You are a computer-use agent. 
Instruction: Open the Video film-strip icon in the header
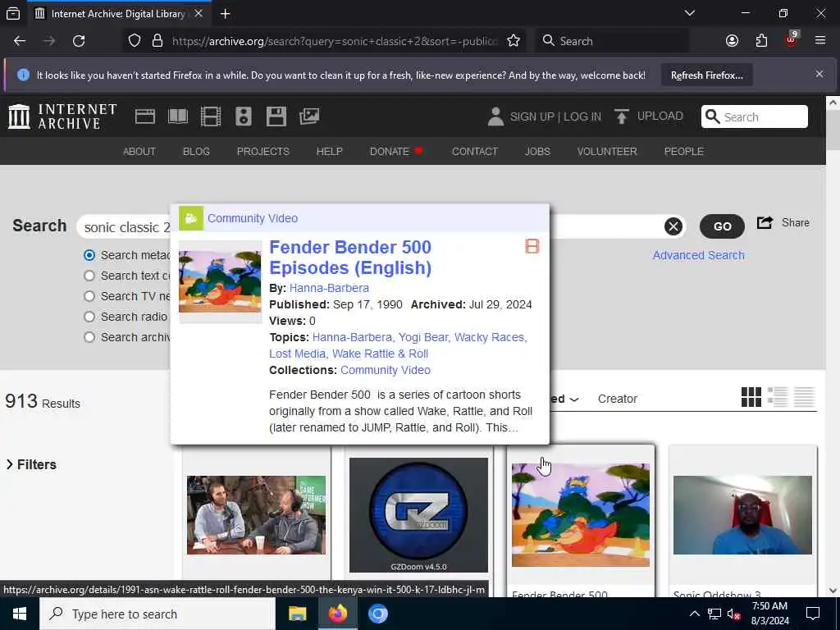pos(211,116)
